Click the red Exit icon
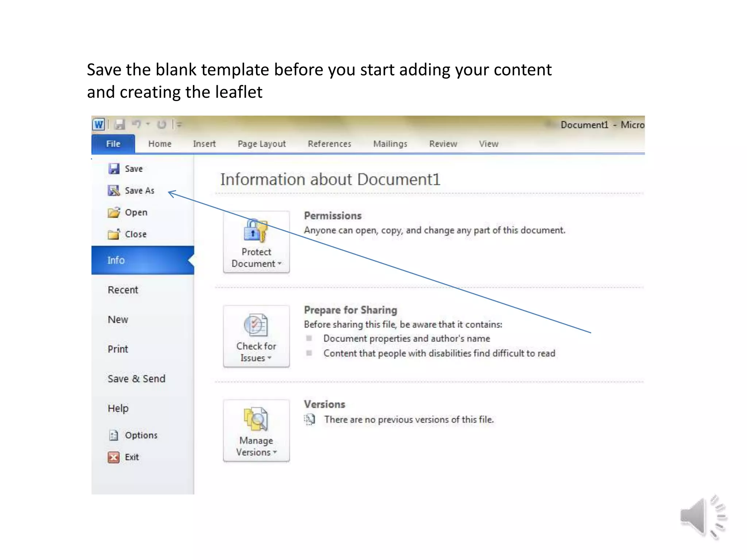Image resolution: width=747 pixels, height=560 pixels. tap(114, 457)
